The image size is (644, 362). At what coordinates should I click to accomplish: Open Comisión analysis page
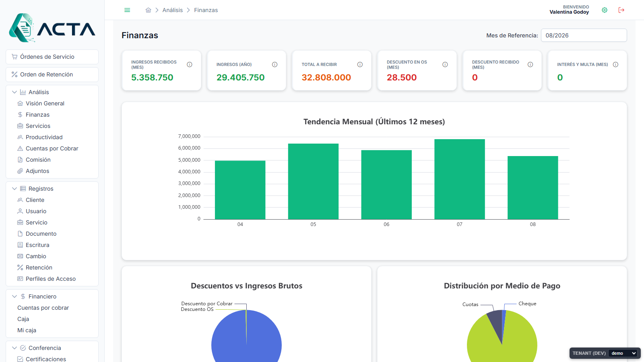click(38, 160)
